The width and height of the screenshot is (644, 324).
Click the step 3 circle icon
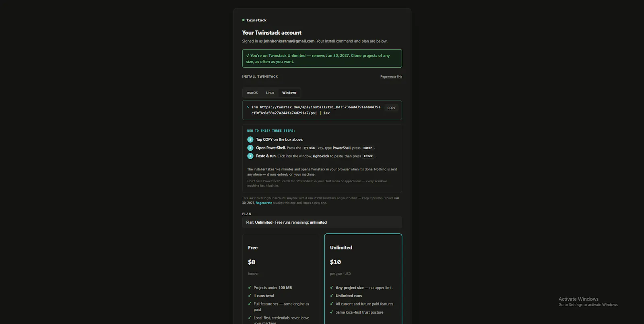(250, 156)
